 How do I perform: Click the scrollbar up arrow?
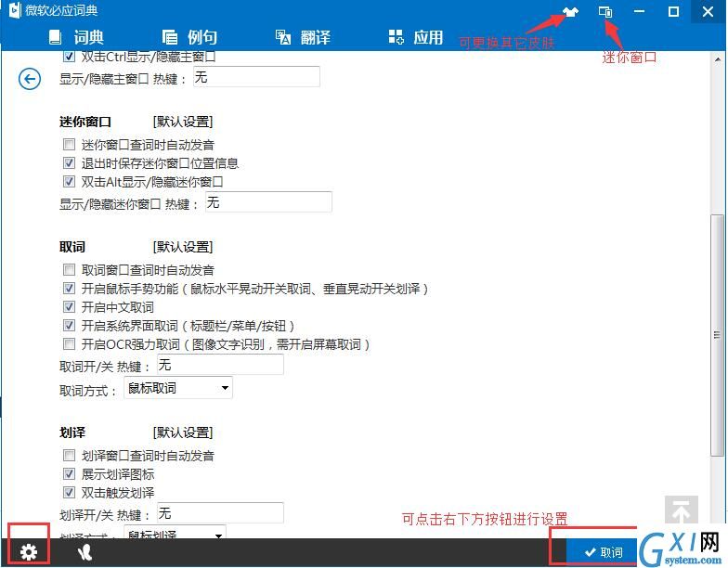coord(718,58)
